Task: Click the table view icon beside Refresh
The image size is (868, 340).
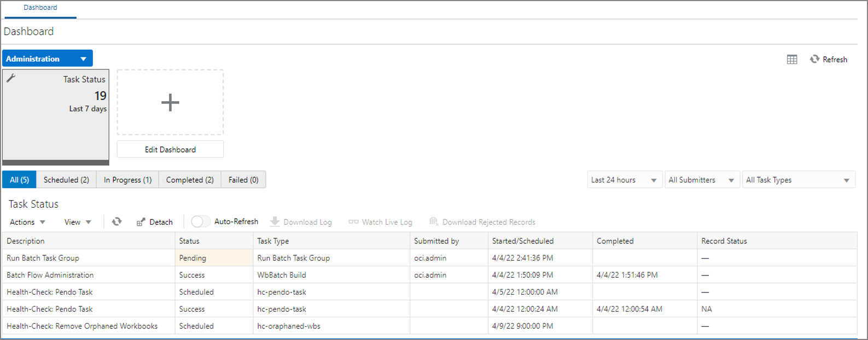Action: [791, 59]
